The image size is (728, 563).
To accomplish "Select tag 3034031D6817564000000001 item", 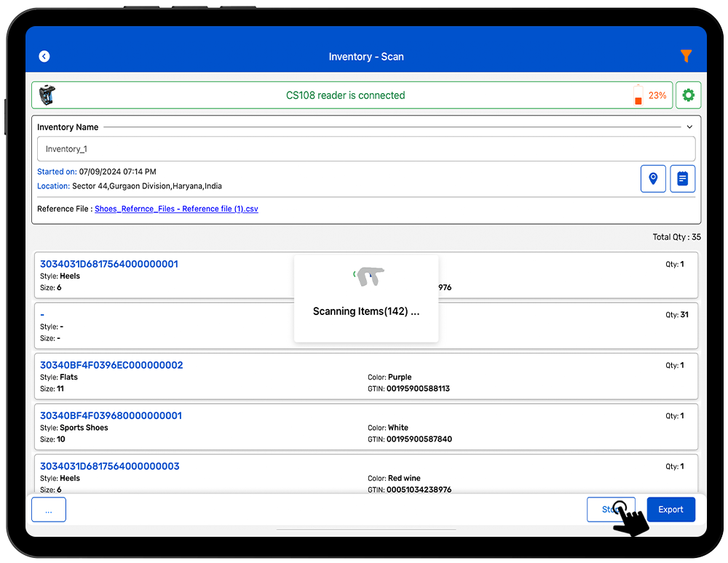I will (x=109, y=264).
